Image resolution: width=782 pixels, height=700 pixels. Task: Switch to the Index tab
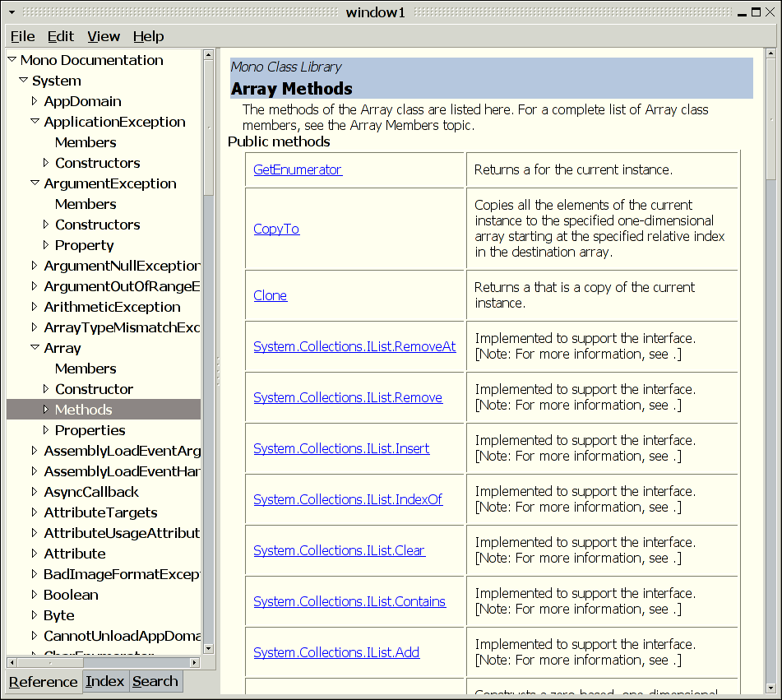pyautogui.click(x=105, y=681)
